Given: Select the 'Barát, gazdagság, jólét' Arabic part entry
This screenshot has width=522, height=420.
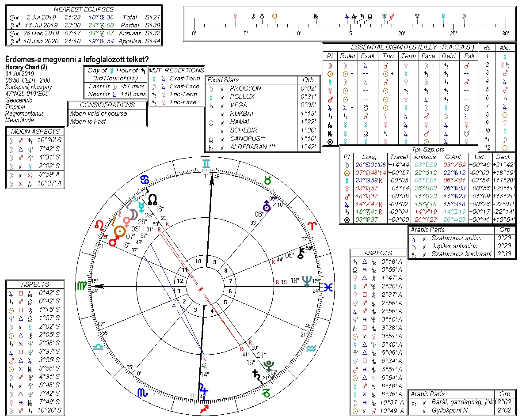Looking at the screenshot, I should (463, 402).
